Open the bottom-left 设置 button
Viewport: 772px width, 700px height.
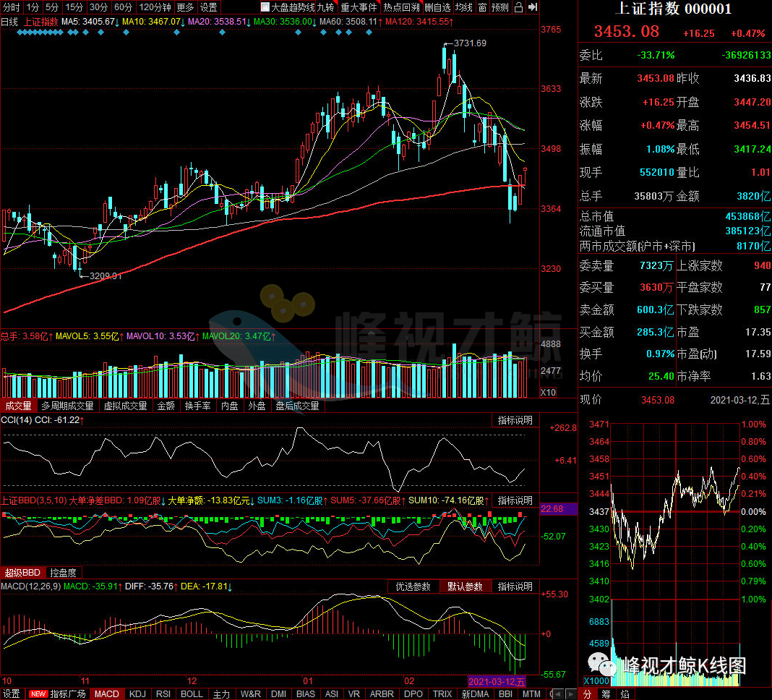point(12,694)
